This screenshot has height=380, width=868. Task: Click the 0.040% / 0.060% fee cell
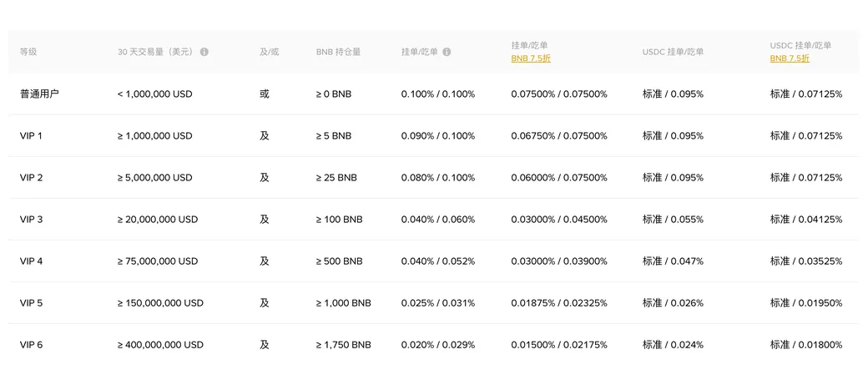tap(438, 220)
